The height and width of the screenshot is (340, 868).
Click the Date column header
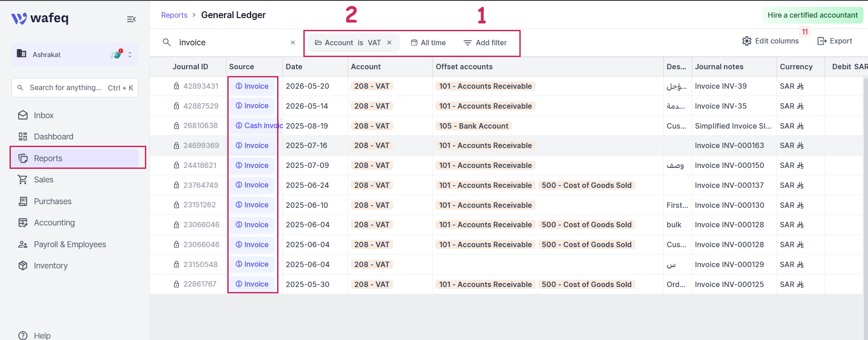[x=294, y=67]
